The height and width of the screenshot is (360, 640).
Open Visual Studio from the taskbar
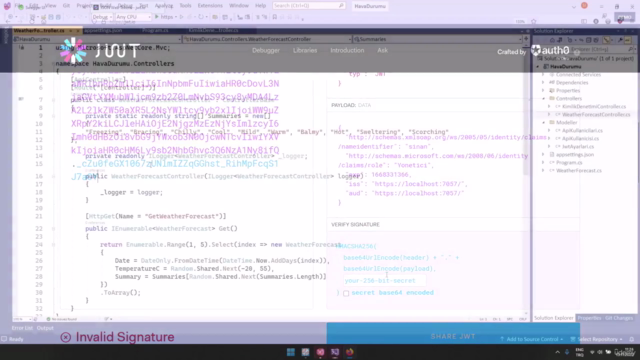point(335,352)
